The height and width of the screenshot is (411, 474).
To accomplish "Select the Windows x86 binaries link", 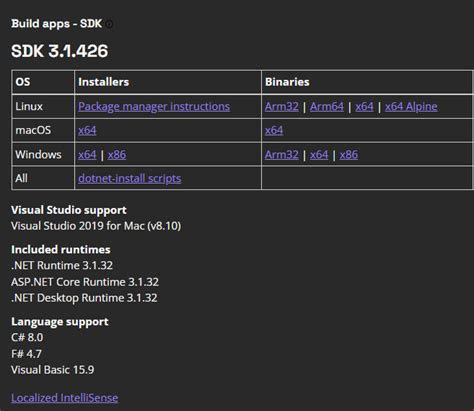I will pyautogui.click(x=349, y=154).
